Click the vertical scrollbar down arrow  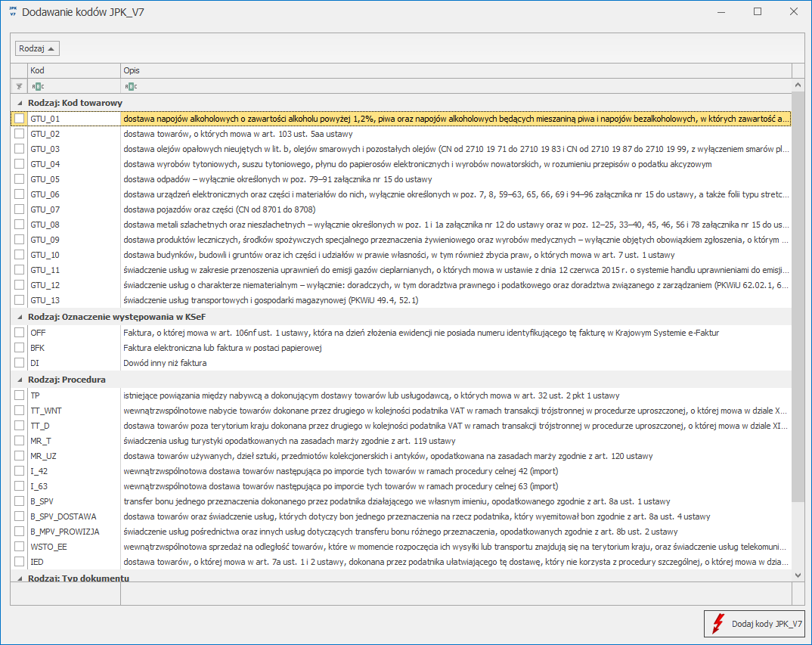point(798,576)
